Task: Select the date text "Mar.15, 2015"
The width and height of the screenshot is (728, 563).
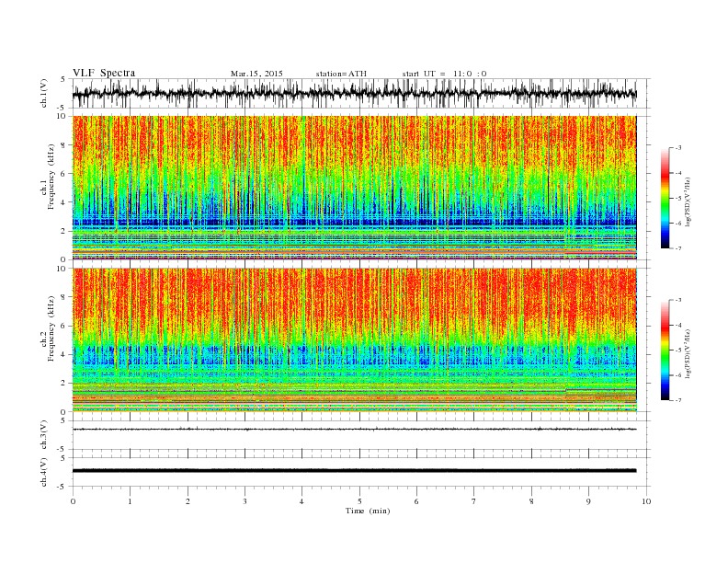Action: (x=256, y=74)
